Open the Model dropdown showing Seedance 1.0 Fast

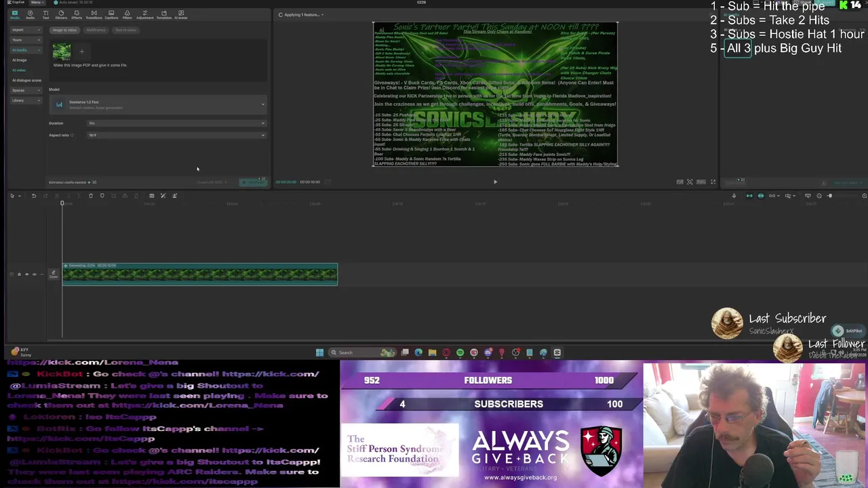point(159,104)
